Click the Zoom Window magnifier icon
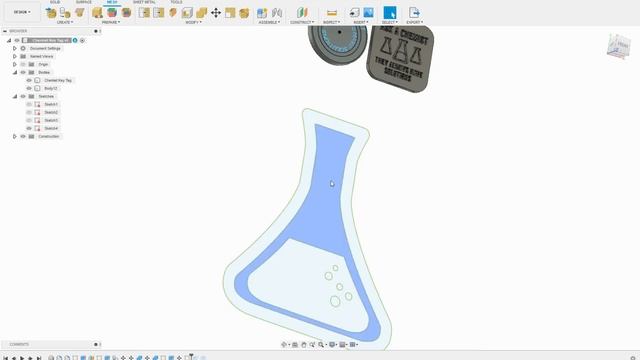640x360 pixels. click(321, 344)
